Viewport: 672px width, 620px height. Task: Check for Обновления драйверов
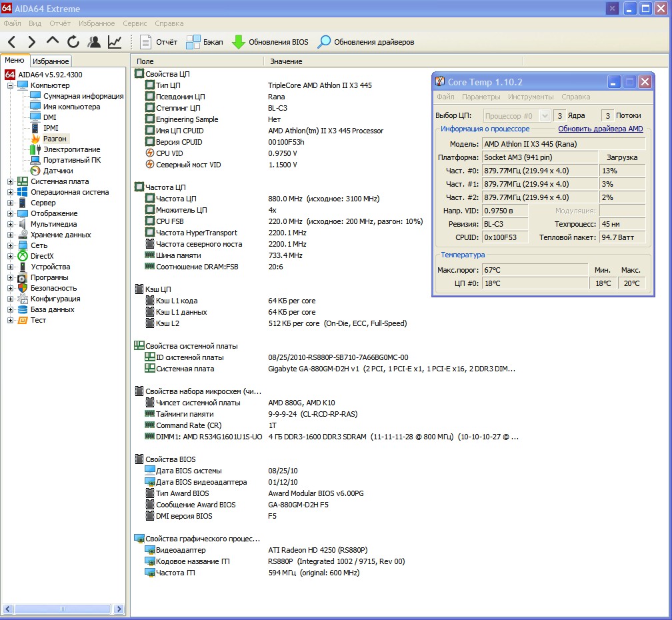tap(366, 42)
